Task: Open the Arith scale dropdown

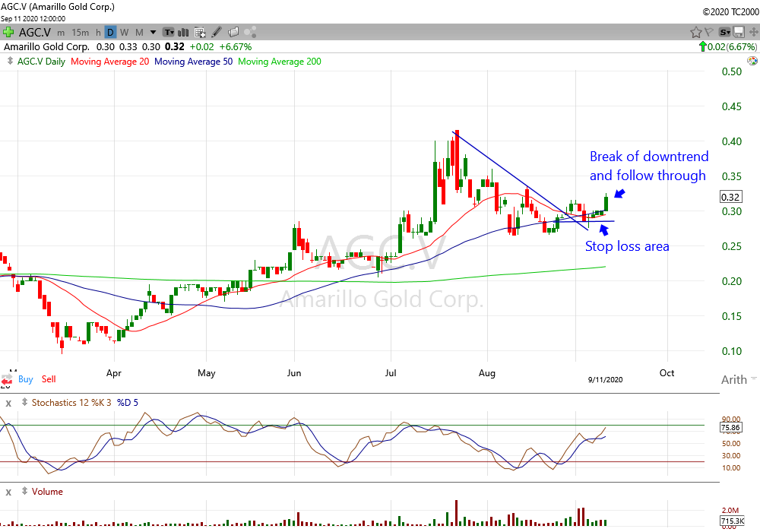Action: (738, 379)
